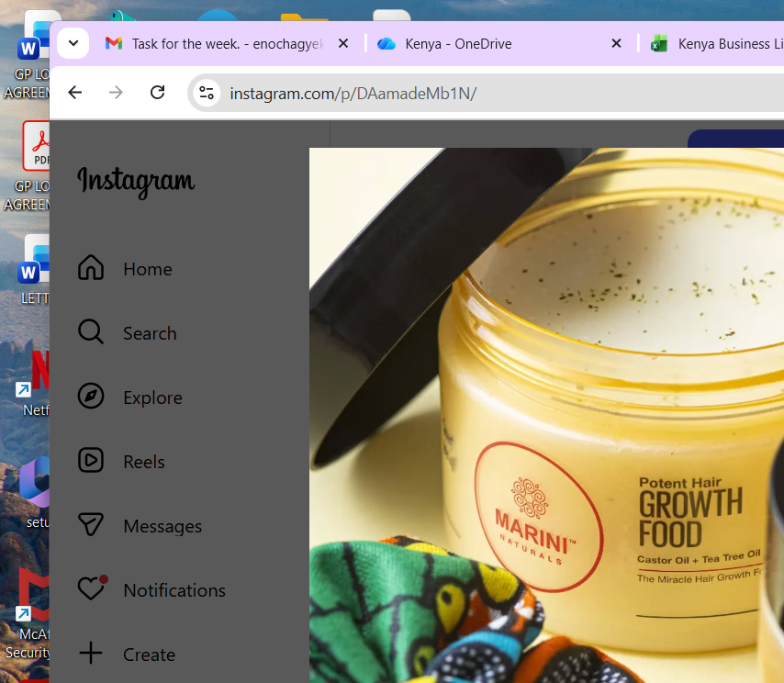The width and height of the screenshot is (784, 683).
Task: Switch to the Kenya Business Excel tab
Action: point(713,44)
